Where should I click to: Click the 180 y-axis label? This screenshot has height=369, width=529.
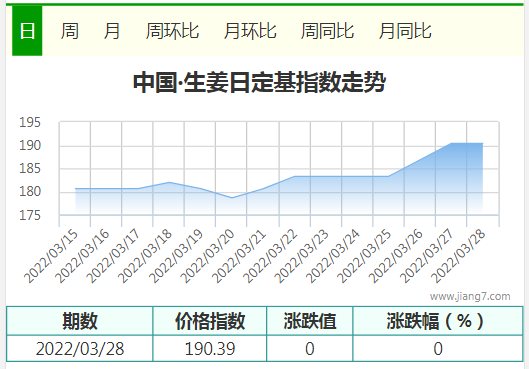(x=30, y=192)
